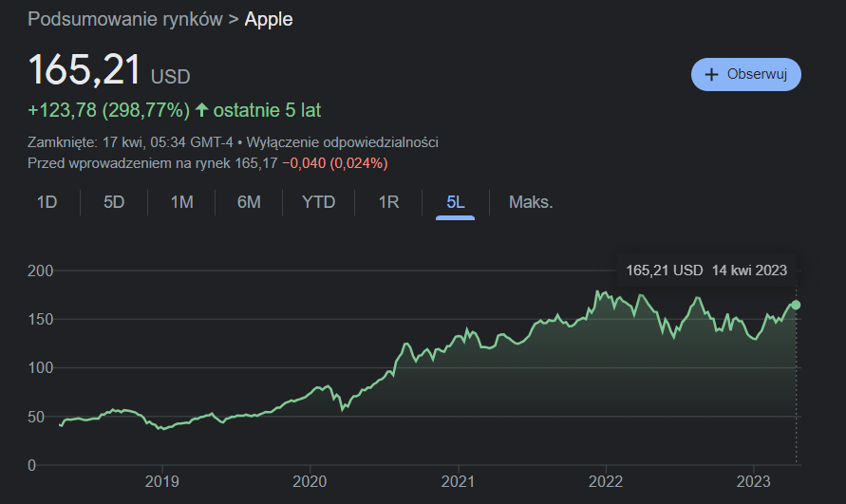846x504 pixels.
Task: Open the Podsumowanie rynków breadcrumb link
Action: 125,20
